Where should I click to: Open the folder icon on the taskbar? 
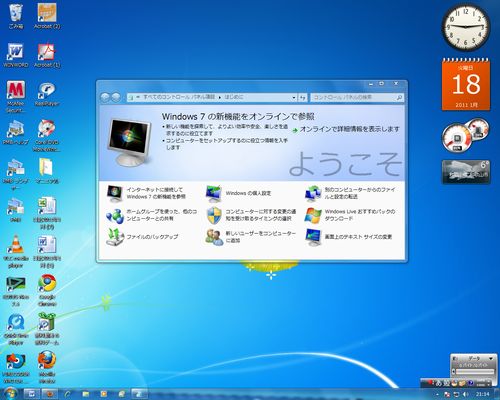pos(86,394)
